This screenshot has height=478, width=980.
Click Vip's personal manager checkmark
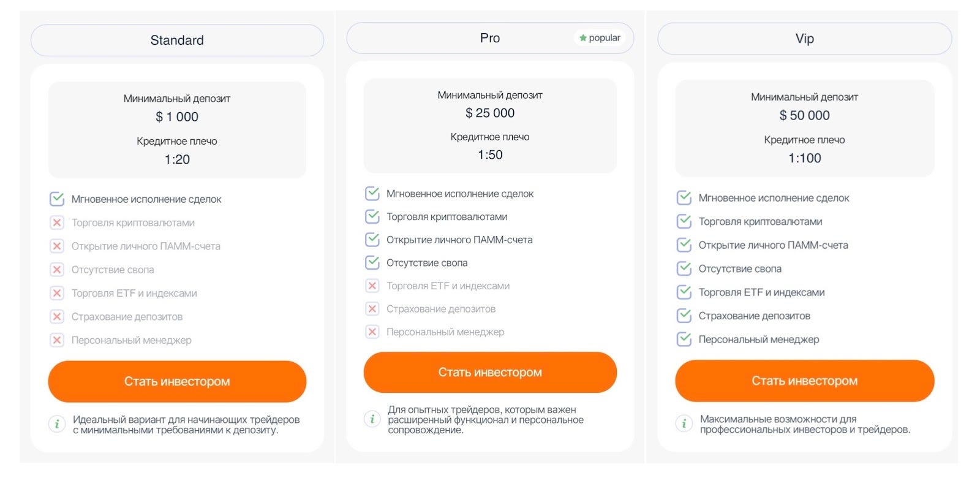tap(684, 340)
